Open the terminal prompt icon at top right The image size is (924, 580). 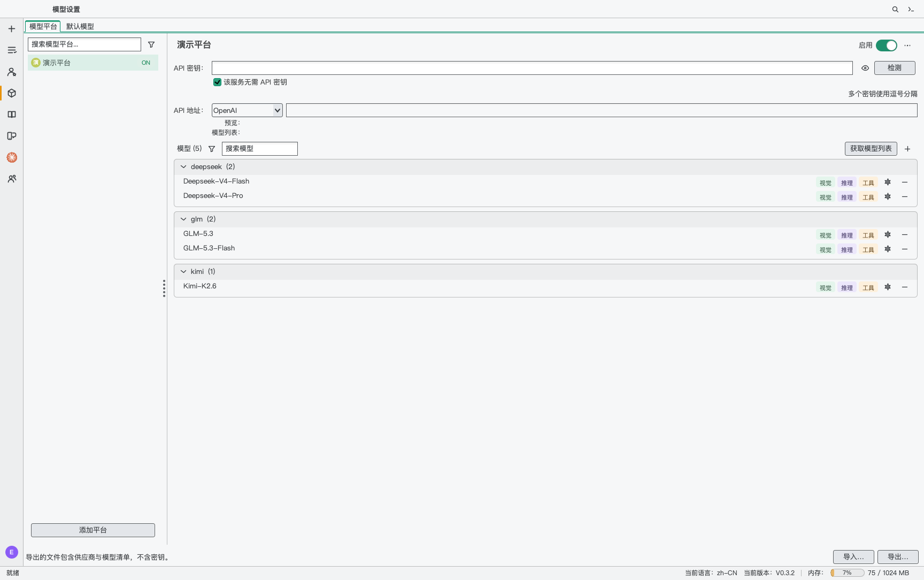pyautogui.click(x=911, y=9)
